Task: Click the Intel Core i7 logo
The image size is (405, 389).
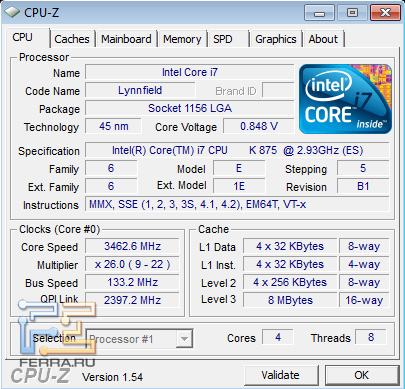Action: 345,99
